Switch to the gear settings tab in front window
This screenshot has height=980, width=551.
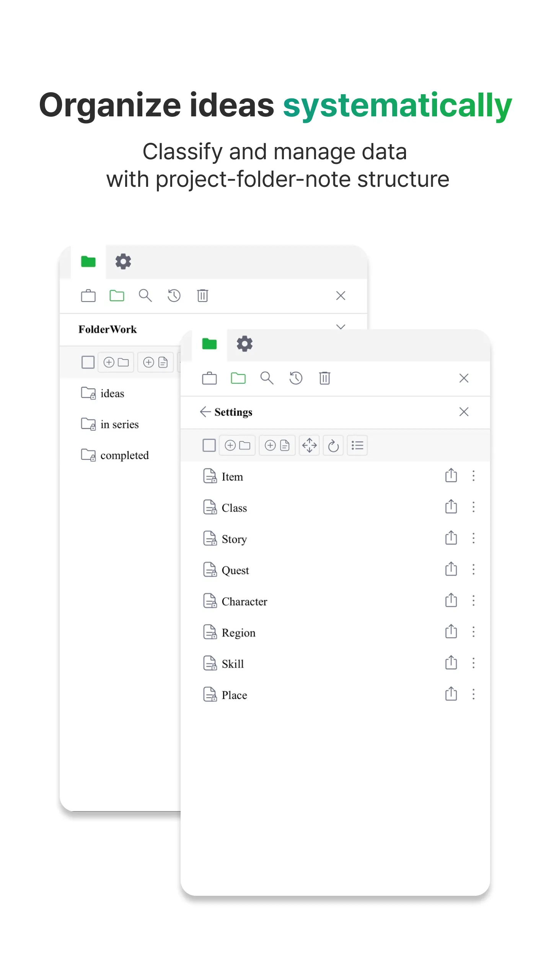pos(245,344)
